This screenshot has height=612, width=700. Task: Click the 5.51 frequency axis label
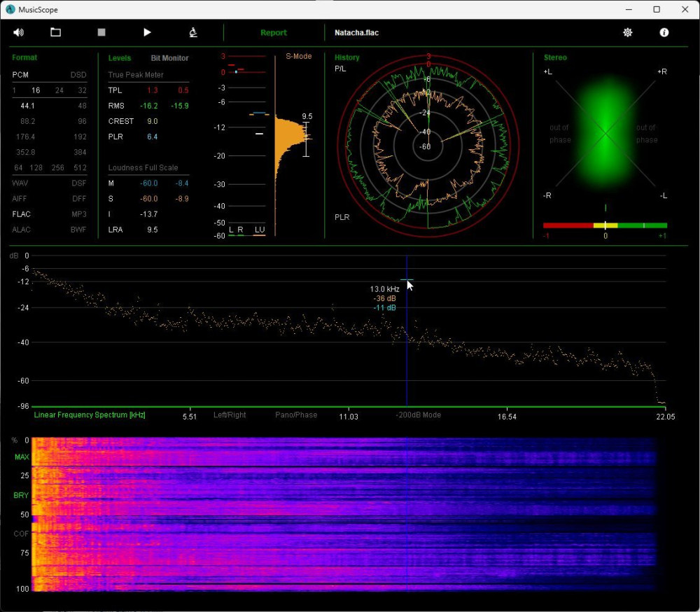click(x=190, y=417)
